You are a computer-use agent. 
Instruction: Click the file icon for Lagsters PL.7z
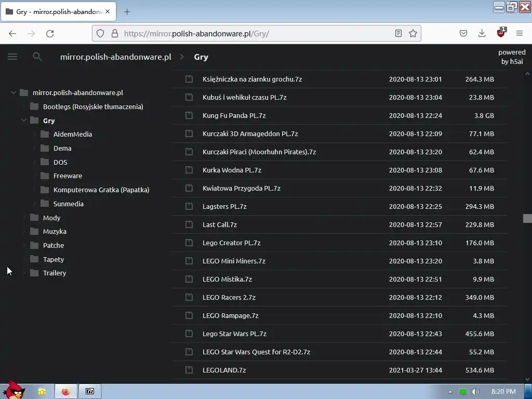tap(189, 206)
